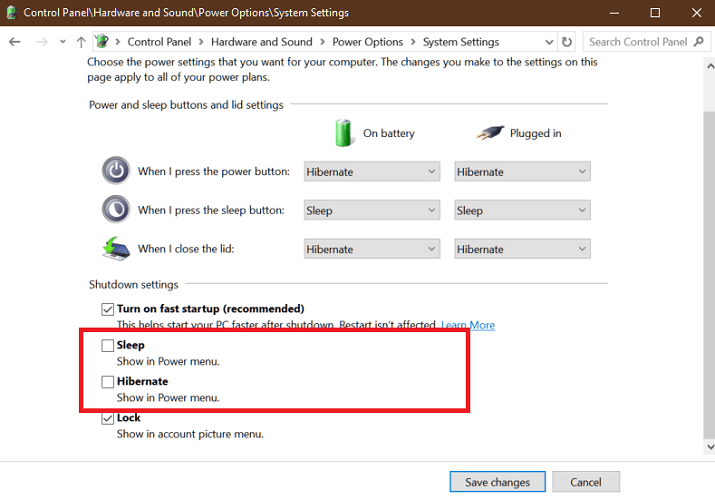Image resolution: width=715 pixels, height=500 pixels.
Task: Refresh the Control Panel page
Action: [x=567, y=42]
